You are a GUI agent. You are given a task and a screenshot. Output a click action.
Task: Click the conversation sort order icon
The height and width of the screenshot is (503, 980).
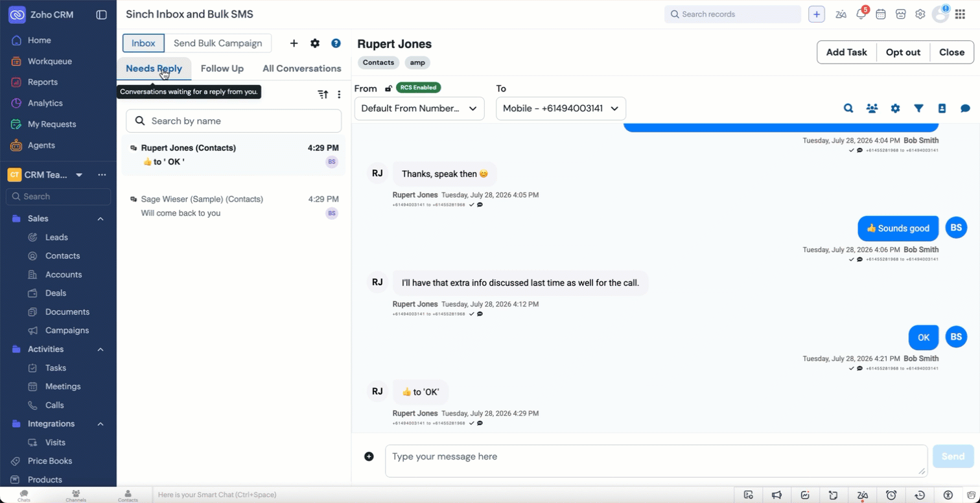point(323,95)
